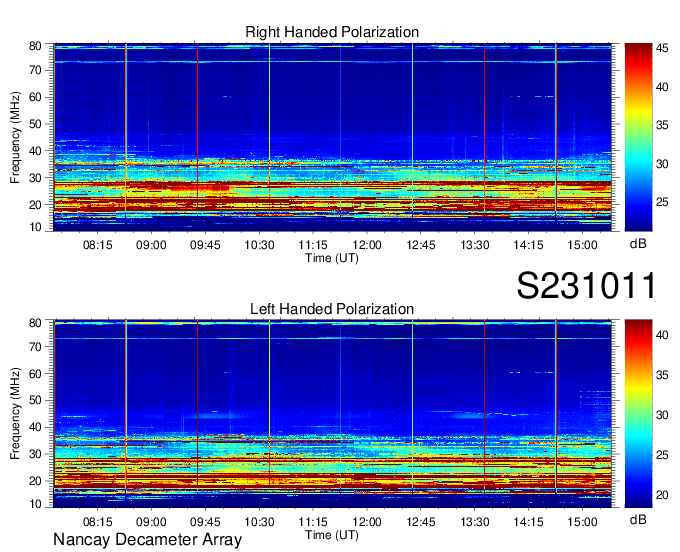Click the top spectrogram color bar
The image size is (680, 552).
tap(638, 137)
